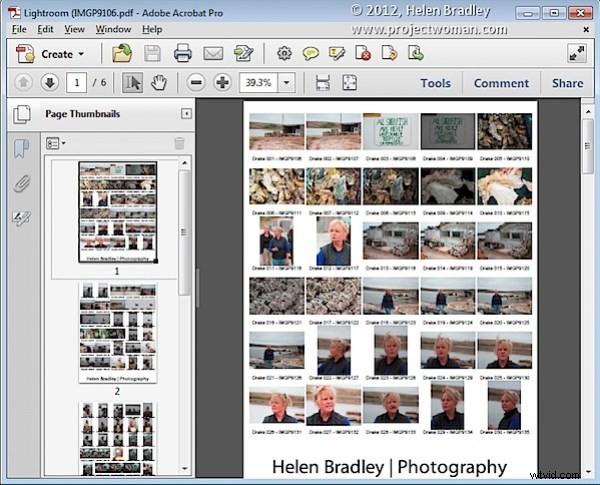Go to next page arrow
This screenshot has height=485, width=600.
click(50, 82)
